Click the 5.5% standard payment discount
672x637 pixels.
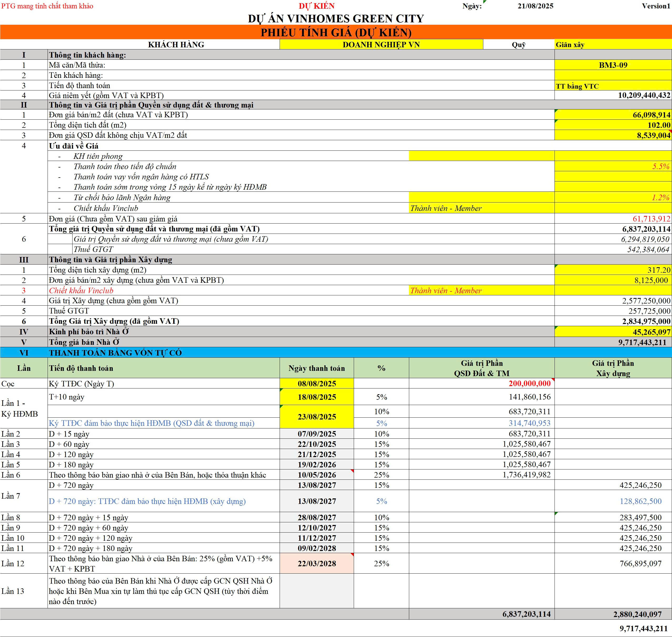pyautogui.click(x=613, y=166)
